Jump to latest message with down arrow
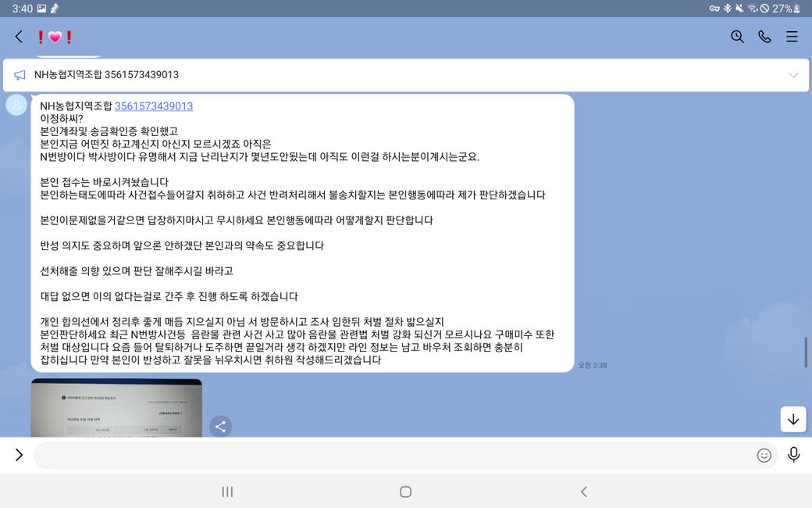Screen dimensions: 812x508 click(793, 419)
